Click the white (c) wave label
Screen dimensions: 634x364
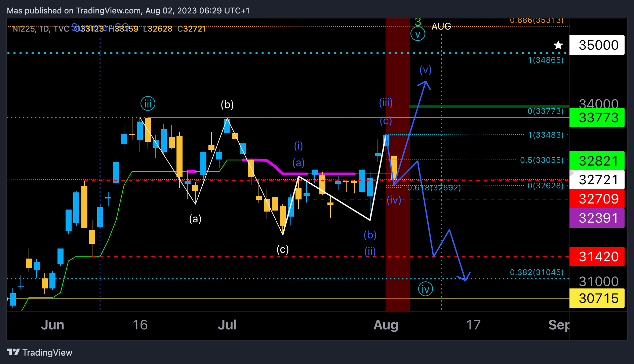click(283, 249)
